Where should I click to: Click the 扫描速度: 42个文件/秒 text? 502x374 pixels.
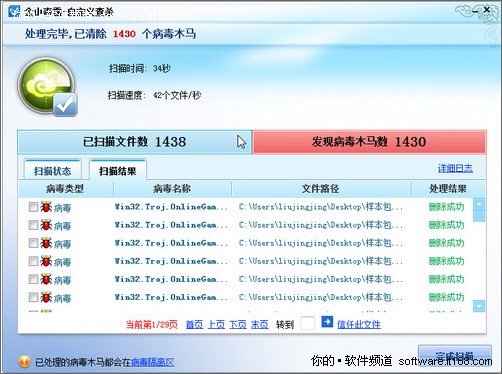(154, 95)
